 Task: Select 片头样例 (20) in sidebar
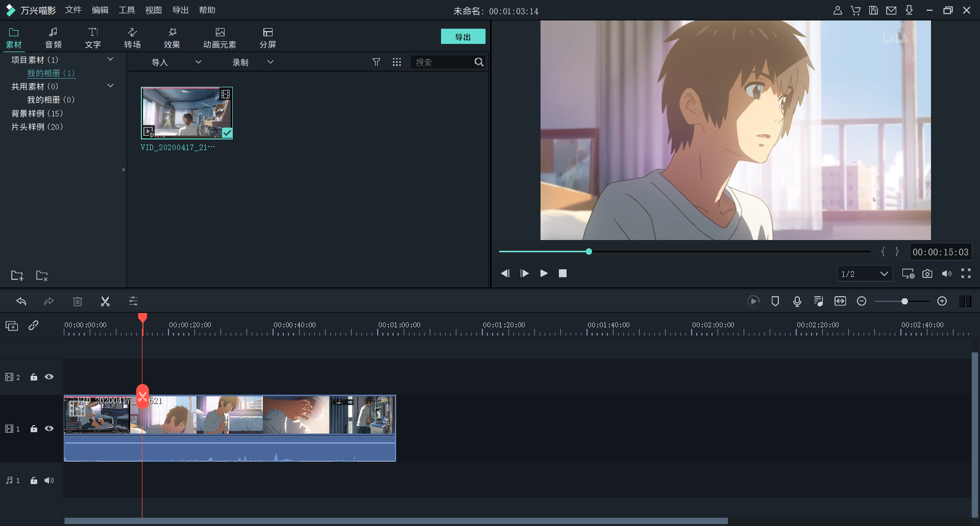37,127
